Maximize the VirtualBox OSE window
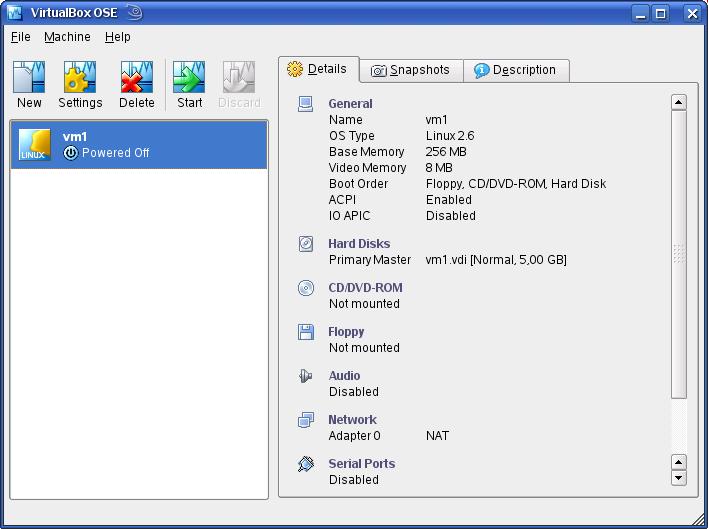The image size is (708, 529). (660, 14)
